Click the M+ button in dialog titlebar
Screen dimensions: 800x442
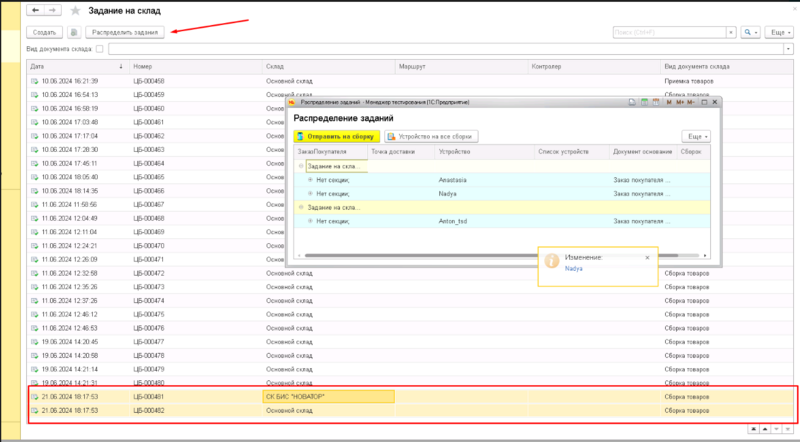680,102
